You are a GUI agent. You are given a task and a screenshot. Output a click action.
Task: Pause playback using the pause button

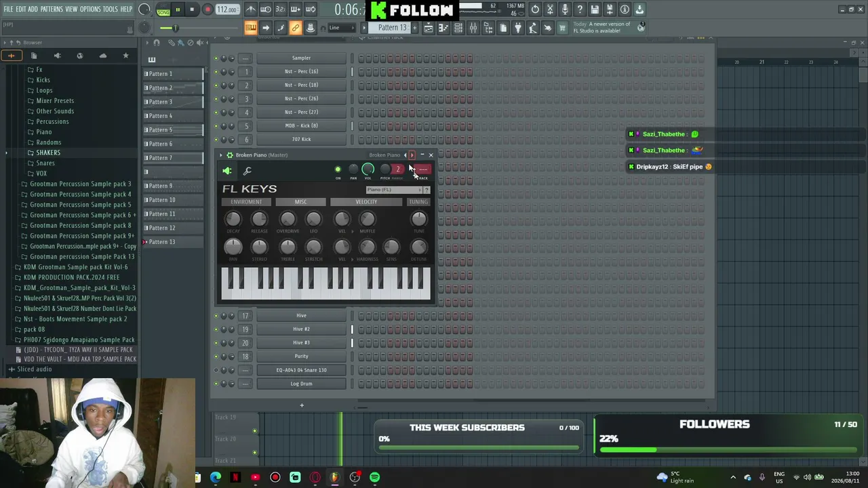point(178,9)
